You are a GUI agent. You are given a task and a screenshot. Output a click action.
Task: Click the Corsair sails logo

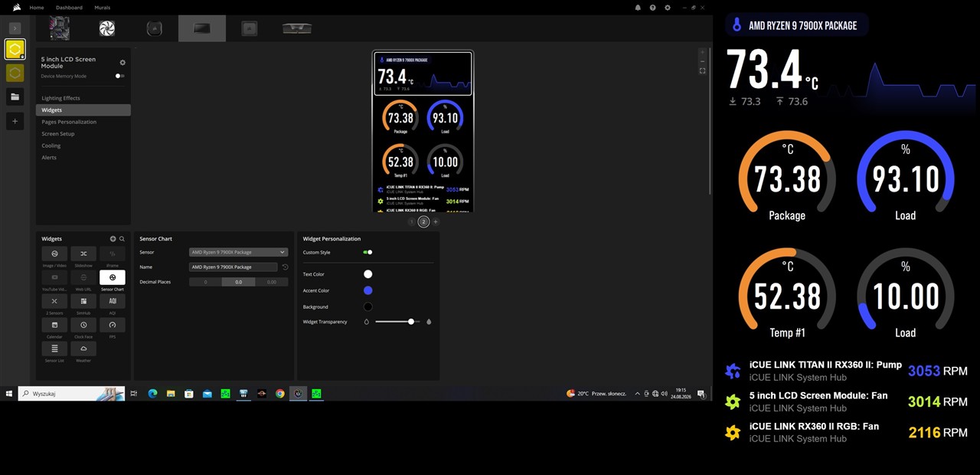[16, 8]
